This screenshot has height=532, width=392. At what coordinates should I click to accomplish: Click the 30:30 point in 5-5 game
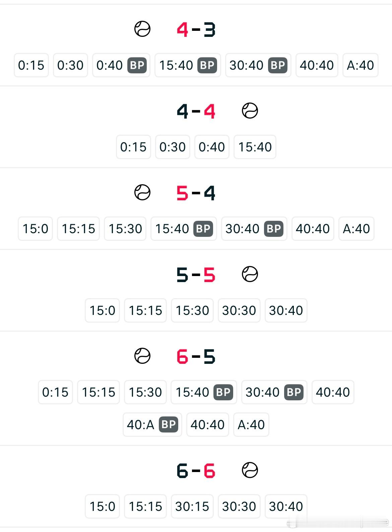(x=239, y=310)
